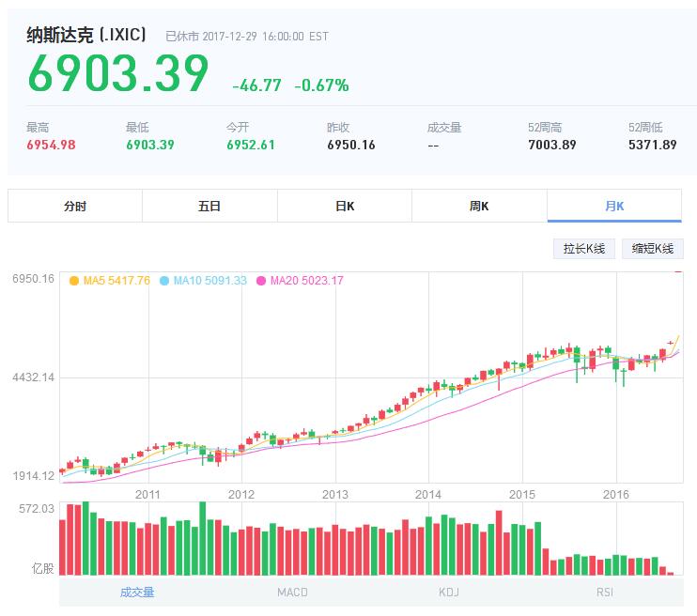
Task: Select the 日K chart tab
Action: point(345,207)
